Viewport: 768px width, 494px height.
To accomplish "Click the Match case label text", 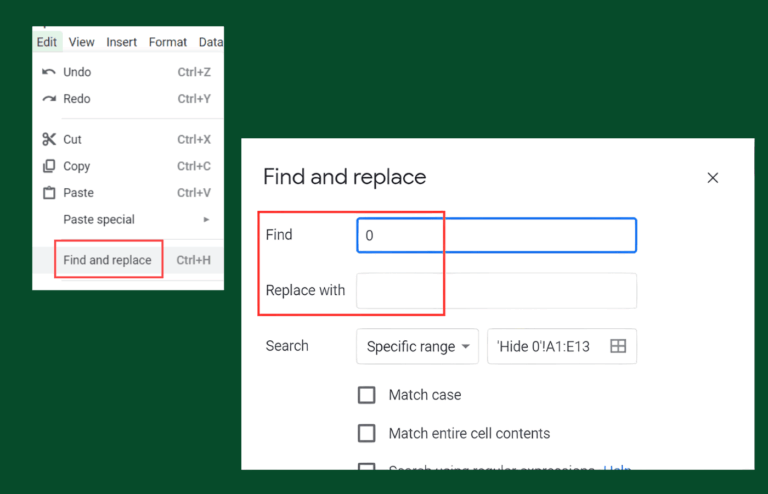I will (x=425, y=395).
